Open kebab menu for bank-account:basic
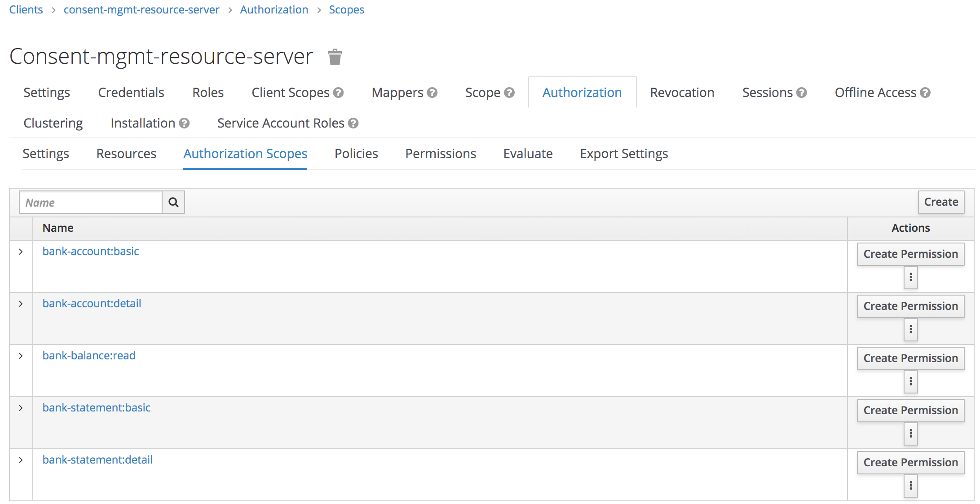The width and height of the screenshot is (980, 504). tap(910, 278)
